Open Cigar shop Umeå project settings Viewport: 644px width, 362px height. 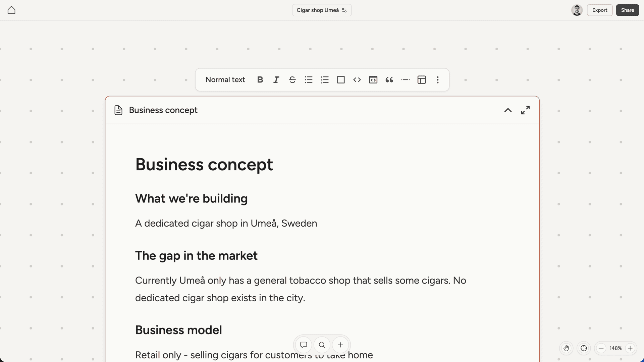pyautogui.click(x=322, y=10)
